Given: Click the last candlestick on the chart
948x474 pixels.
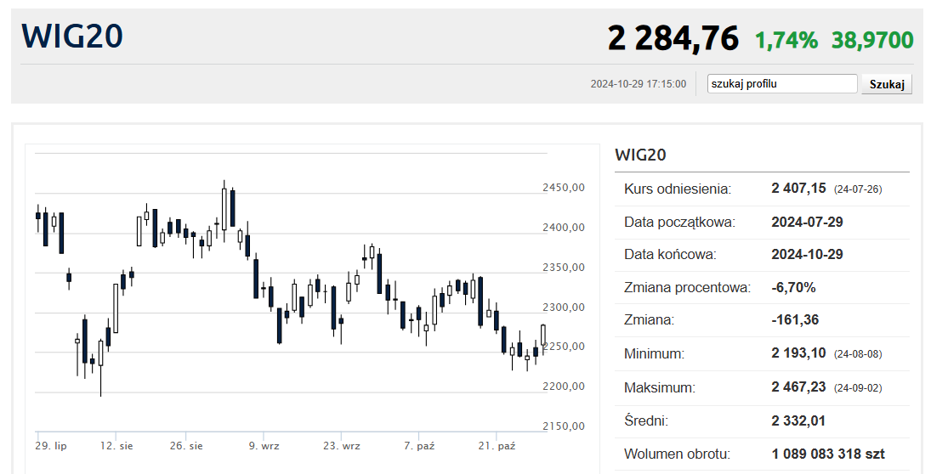Looking at the screenshot, I should [x=544, y=337].
